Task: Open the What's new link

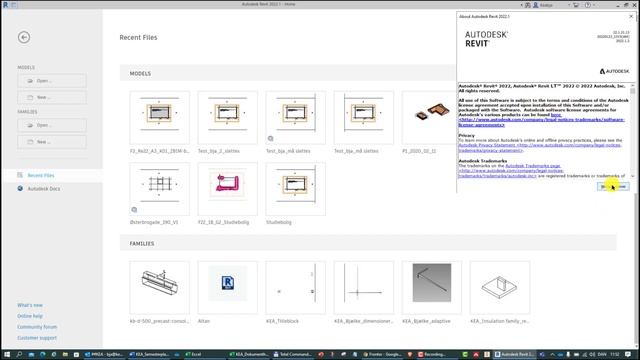Action: (30, 305)
